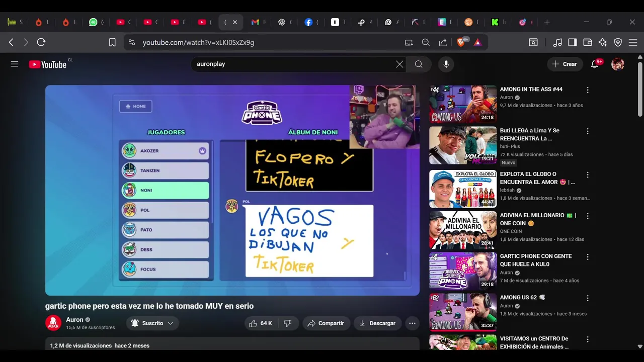644x362 pixels.
Task: Toggle the browser sidebar panel
Action: (x=572, y=43)
